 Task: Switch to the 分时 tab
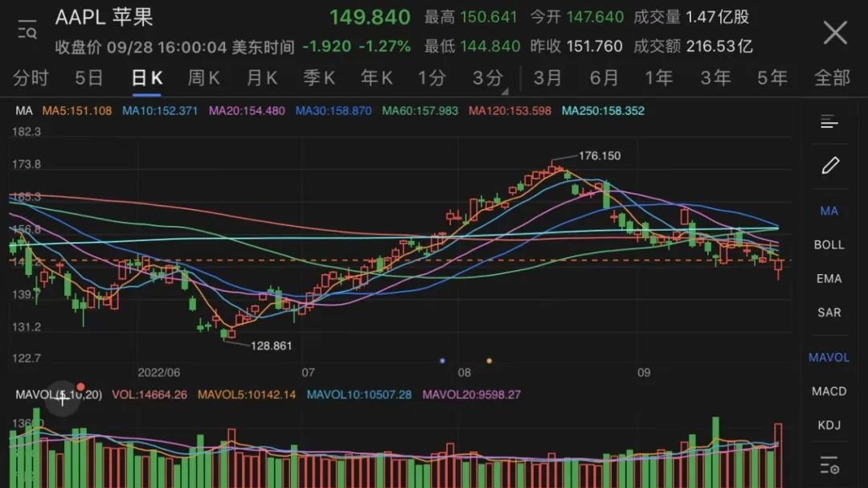click(31, 78)
